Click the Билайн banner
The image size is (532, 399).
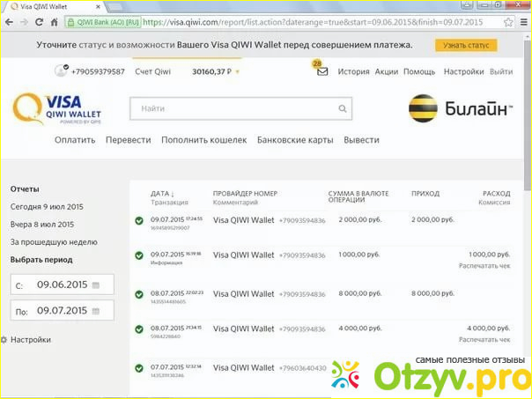pos(461,108)
